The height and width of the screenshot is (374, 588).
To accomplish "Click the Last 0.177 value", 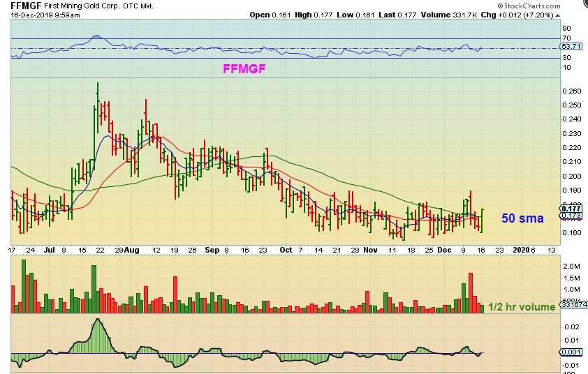I will 397,15.
